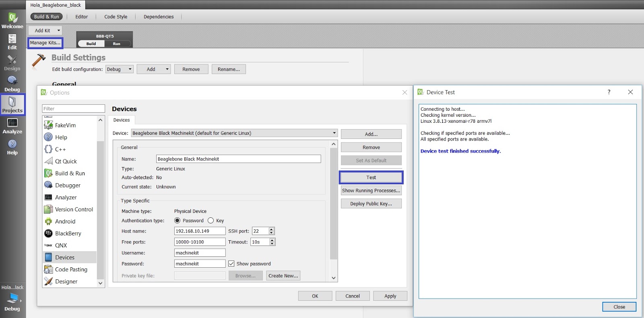Image resolution: width=644 pixels, height=318 pixels.
Task: Open the Add build configuration dropdown
Action: pyautogui.click(x=154, y=69)
